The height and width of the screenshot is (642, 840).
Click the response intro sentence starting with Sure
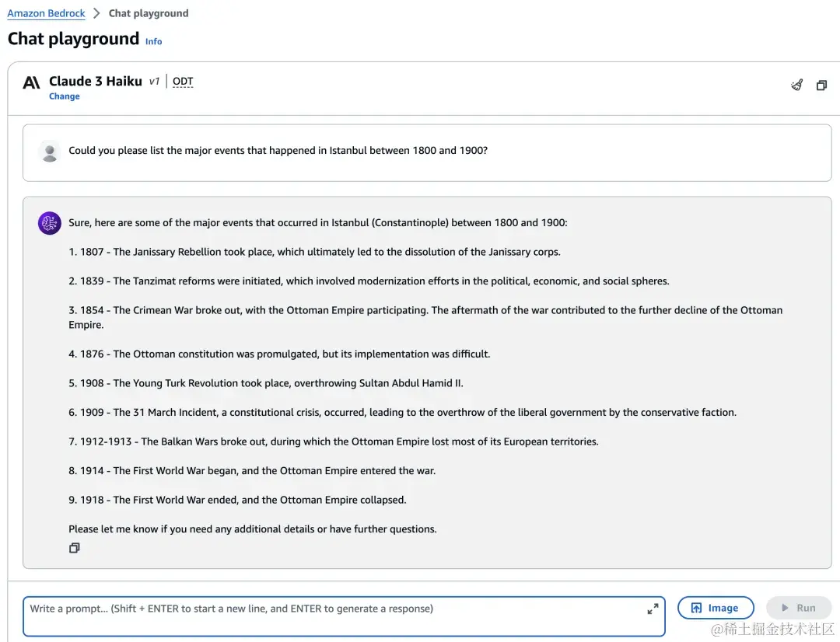tap(317, 223)
